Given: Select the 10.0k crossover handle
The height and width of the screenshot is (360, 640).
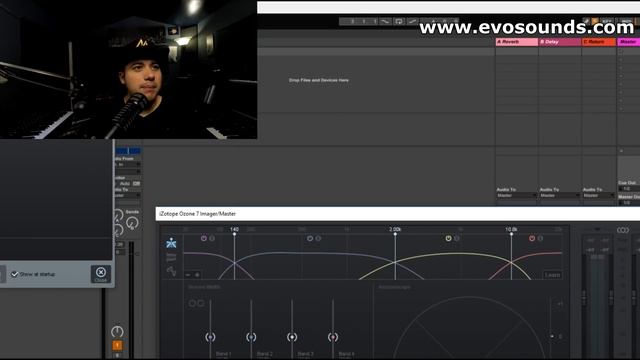Looking at the screenshot, I should click(511, 234).
